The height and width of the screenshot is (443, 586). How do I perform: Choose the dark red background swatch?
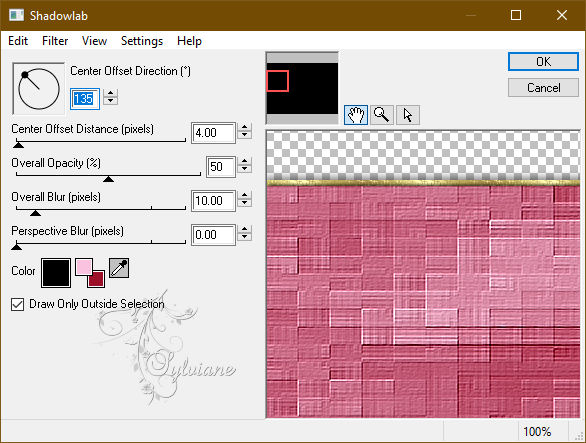96,279
